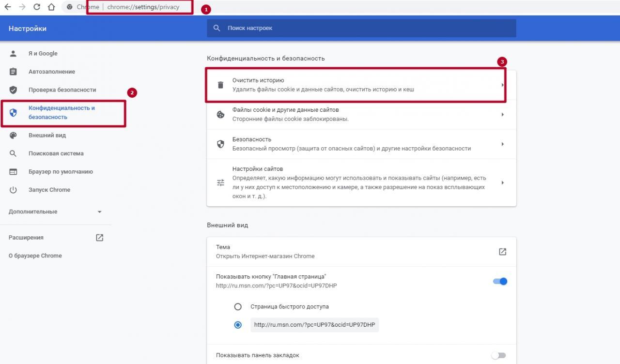This screenshot has height=364, width=620.
Task: Click Файлы cookie и другие данные сайтов
Action: [x=285, y=110]
